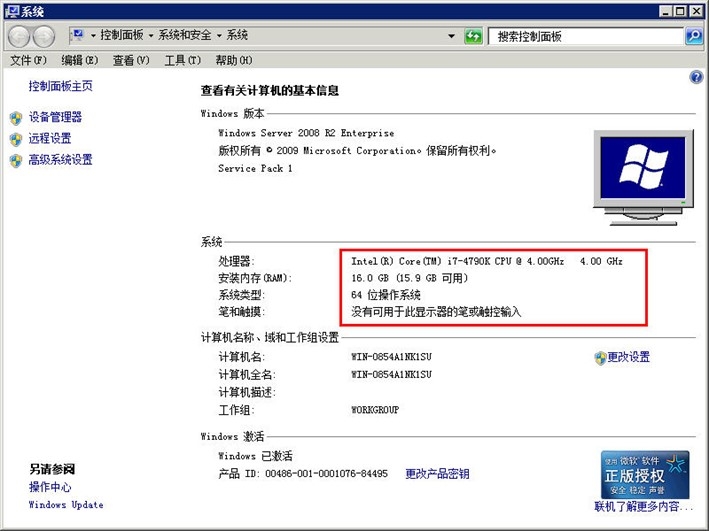
Task: Click 联机了解更多内容 link
Action: tap(643, 507)
